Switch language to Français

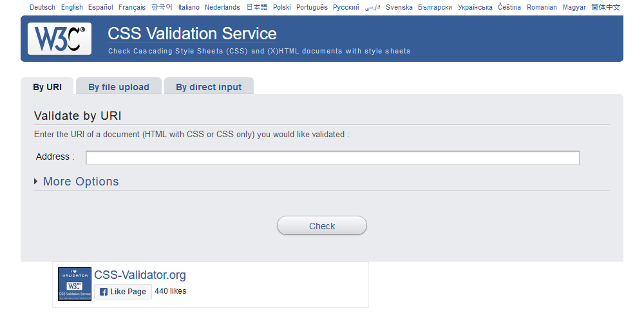(132, 7)
